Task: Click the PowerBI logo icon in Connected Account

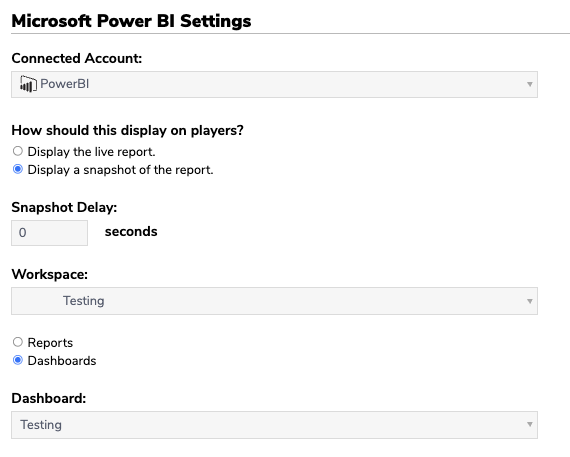Action: 28,84
